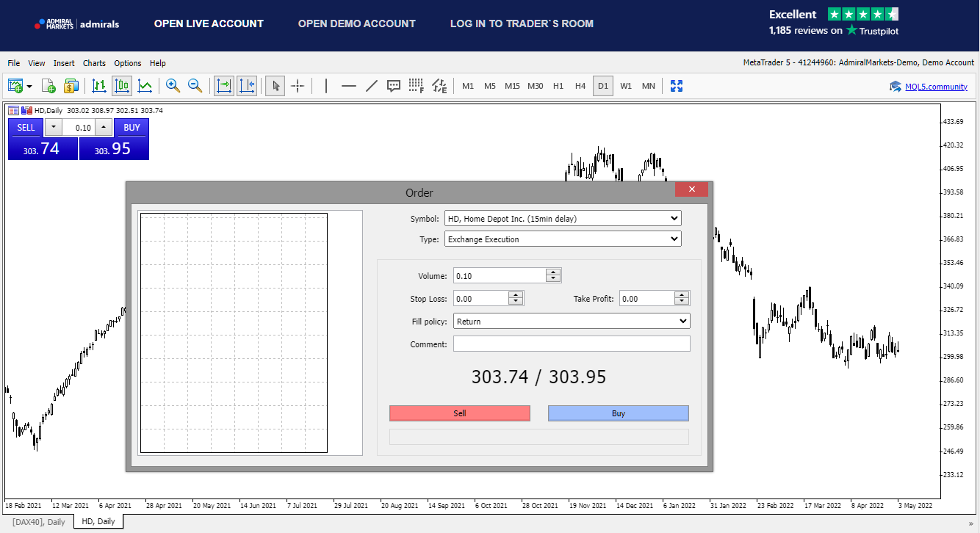Image resolution: width=980 pixels, height=533 pixels.
Task: Set timeframe to M30
Action: pos(536,86)
